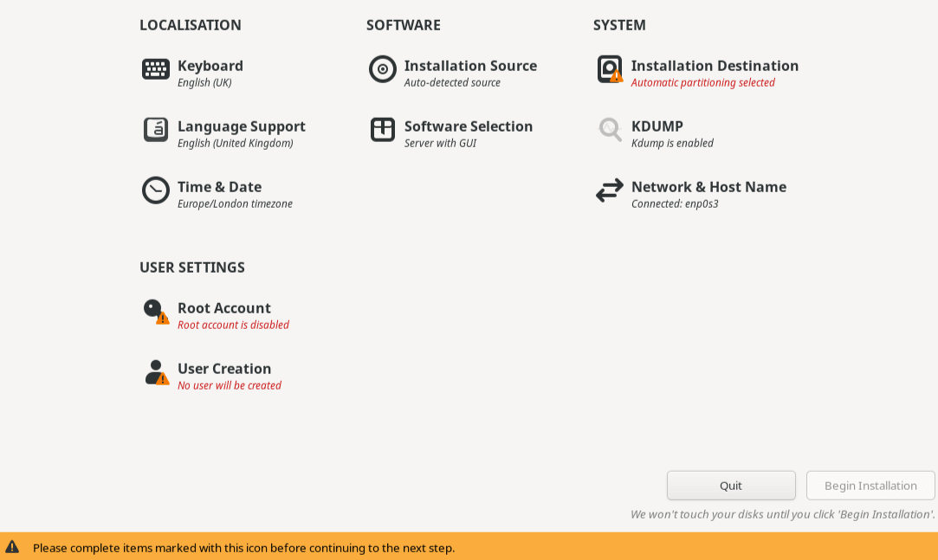Image resolution: width=938 pixels, height=560 pixels.
Task: Click the 'Please complete items marked' warning message
Action: point(244,547)
